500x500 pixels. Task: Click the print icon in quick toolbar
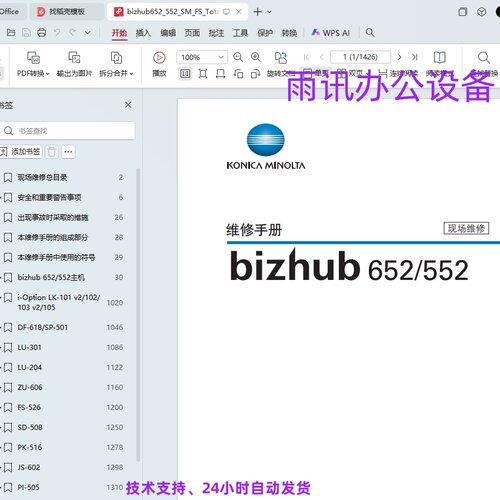pyautogui.click(x=42, y=33)
